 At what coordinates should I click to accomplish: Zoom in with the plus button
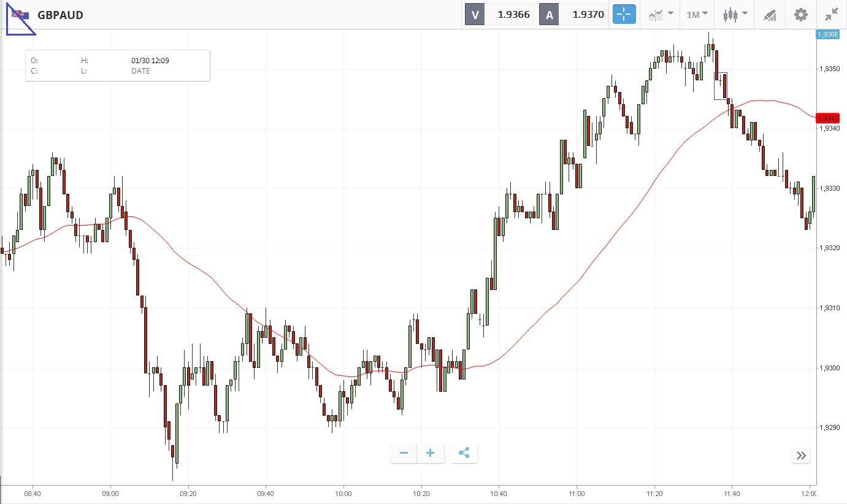431,453
